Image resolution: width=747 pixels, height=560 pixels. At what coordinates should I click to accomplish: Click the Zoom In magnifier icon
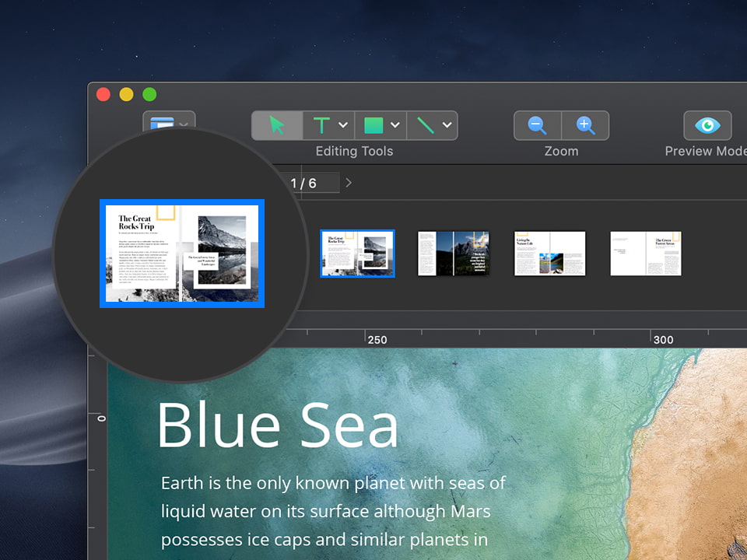point(584,125)
